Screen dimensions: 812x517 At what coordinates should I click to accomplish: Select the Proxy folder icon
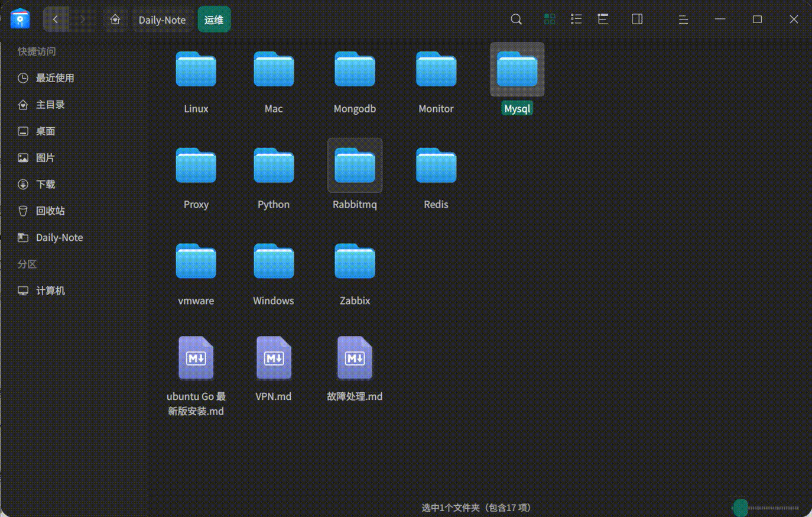196,165
